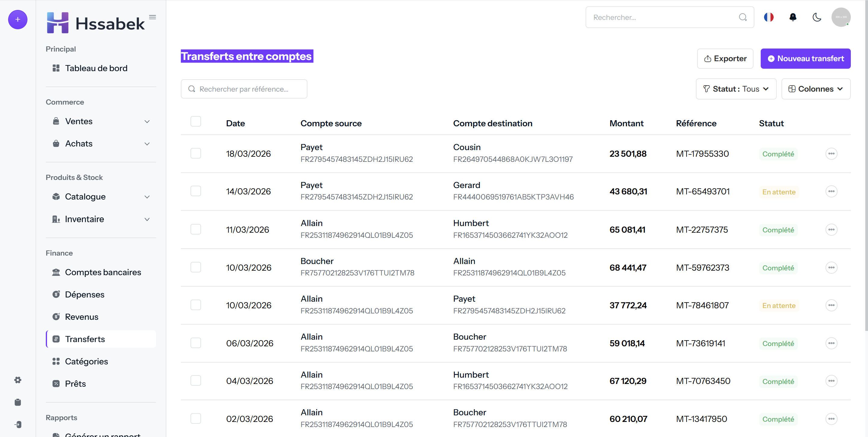This screenshot has height=437, width=868.
Task: Expand the Achats menu
Action: [101, 144]
